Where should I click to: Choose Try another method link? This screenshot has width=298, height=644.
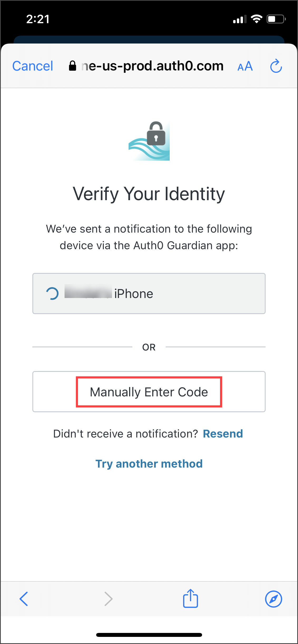click(x=149, y=464)
